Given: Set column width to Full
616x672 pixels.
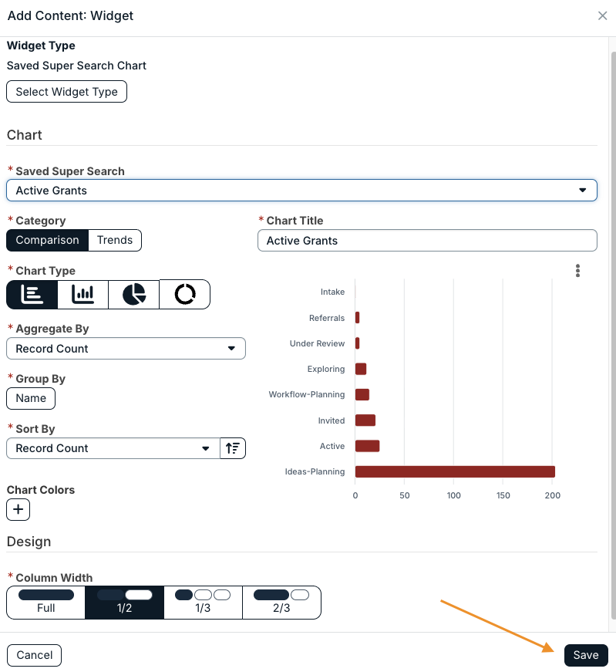Looking at the screenshot, I should [x=45, y=602].
